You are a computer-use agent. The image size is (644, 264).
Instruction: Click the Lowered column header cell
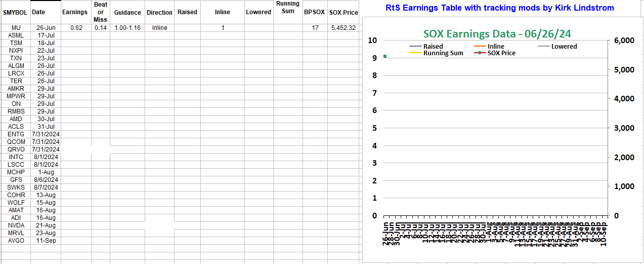click(258, 12)
